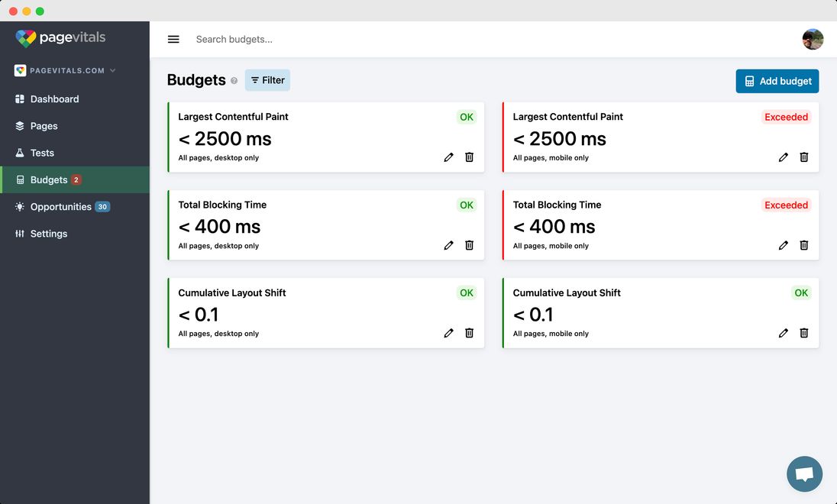Delete the mobile Cumulative Layout Shift budget

803,333
